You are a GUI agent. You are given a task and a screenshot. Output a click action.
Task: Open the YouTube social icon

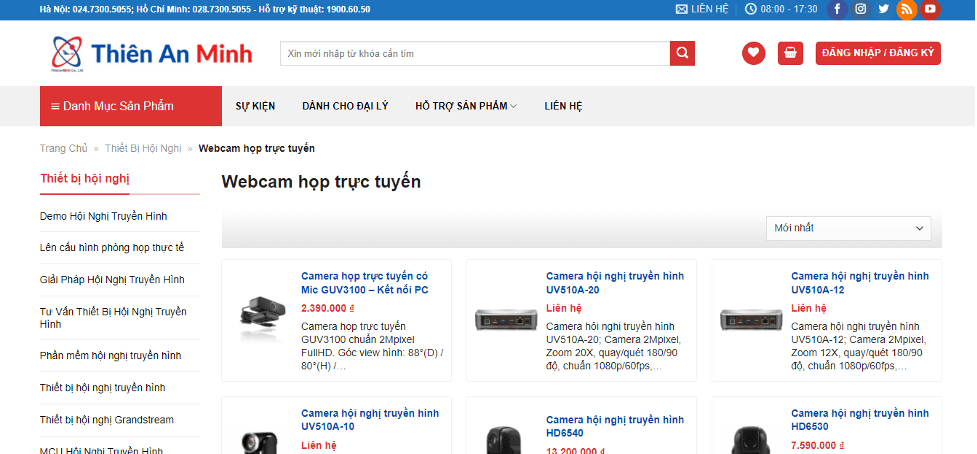930,9
